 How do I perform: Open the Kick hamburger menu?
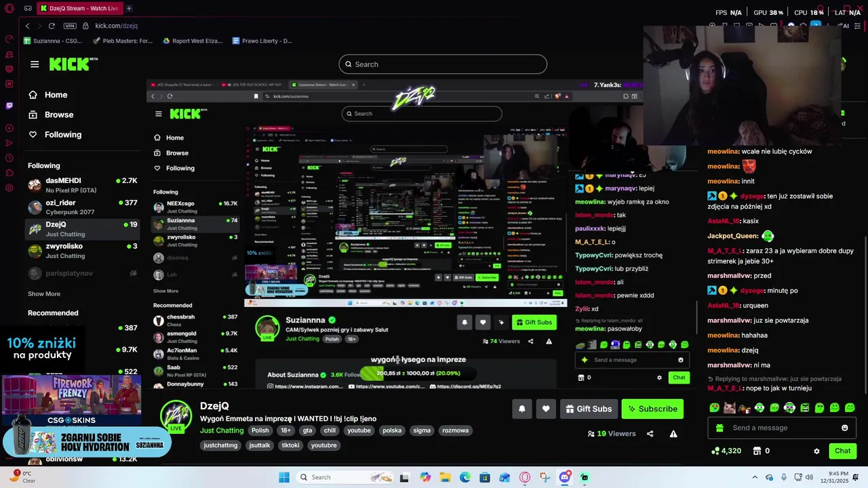click(x=35, y=64)
